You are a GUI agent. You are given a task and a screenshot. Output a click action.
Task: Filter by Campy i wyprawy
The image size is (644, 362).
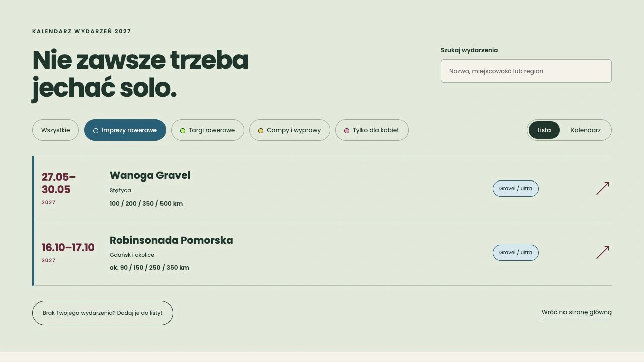click(289, 130)
